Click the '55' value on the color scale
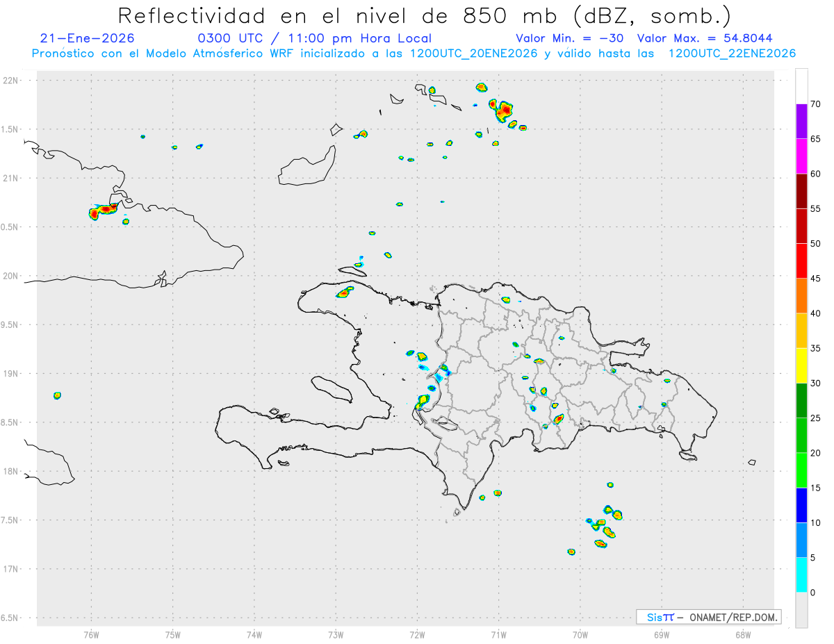Screen dimensions: 834x644 coord(816,209)
